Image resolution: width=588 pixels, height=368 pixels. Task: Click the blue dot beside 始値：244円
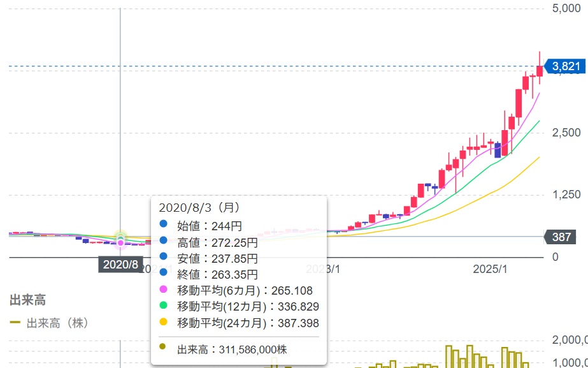point(163,224)
